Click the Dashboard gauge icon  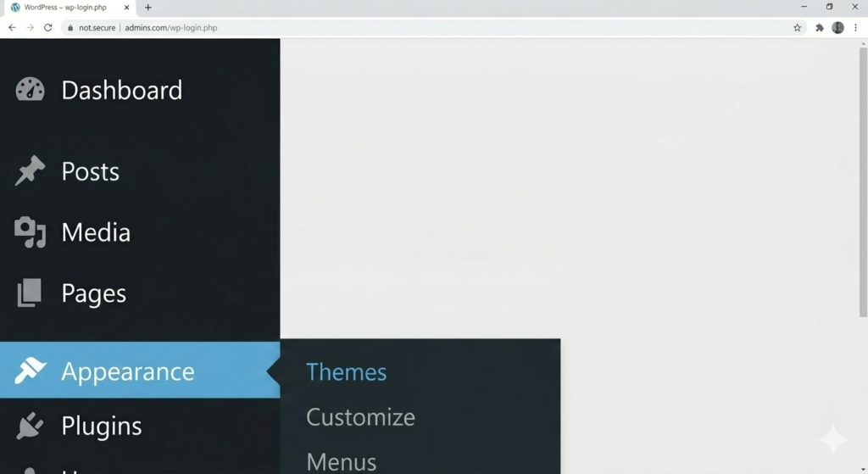30,89
